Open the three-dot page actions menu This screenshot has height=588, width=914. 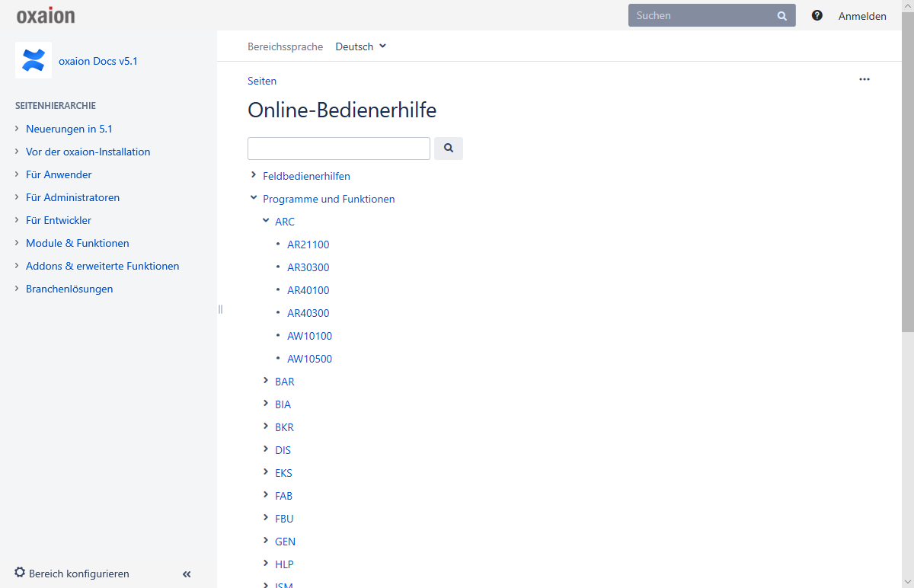[x=864, y=79]
